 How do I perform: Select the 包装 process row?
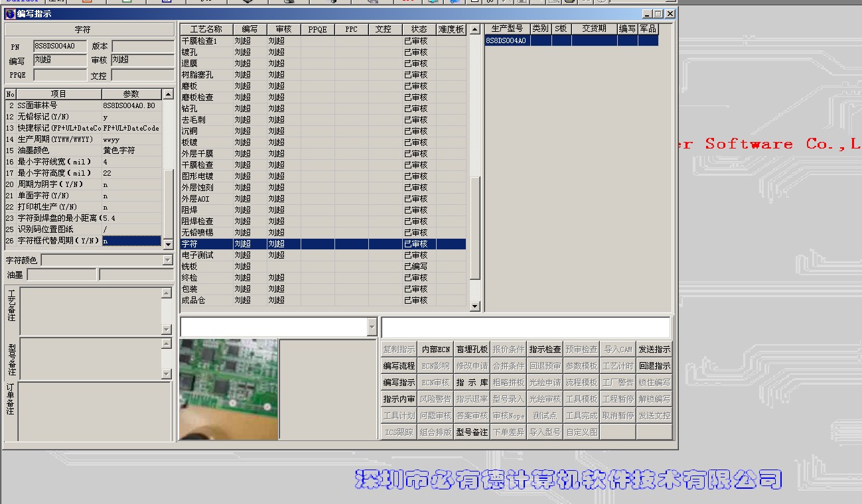[323, 289]
